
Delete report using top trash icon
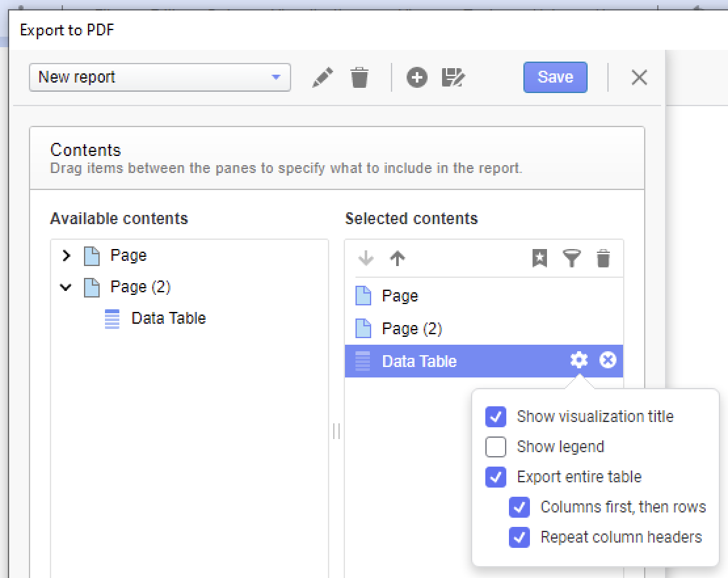click(x=359, y=78)
